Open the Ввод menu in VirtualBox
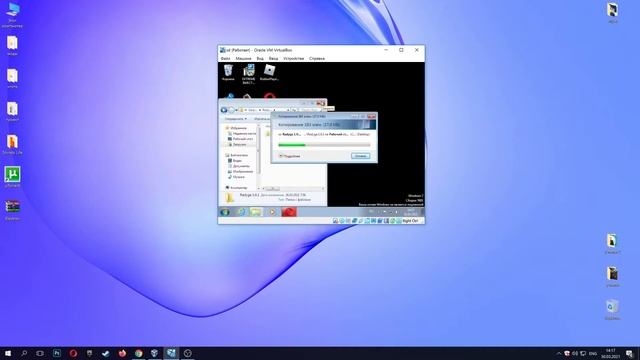 click(273, 59)
